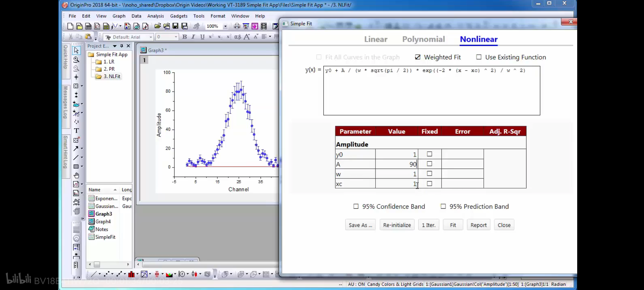
Task: Open the Gadgets menu
Action: [178, 16]
